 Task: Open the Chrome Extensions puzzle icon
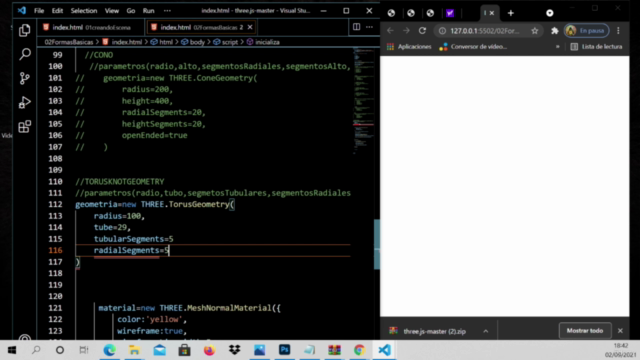tap(554, 31)
